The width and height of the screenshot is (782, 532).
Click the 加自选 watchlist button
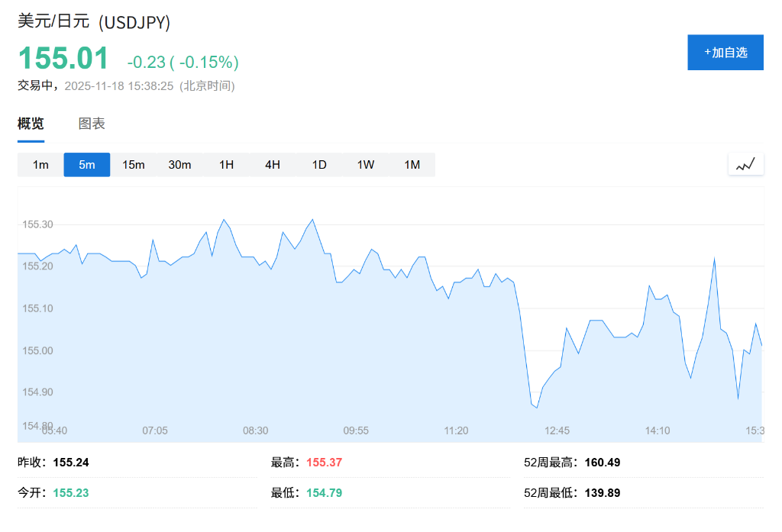725,52
